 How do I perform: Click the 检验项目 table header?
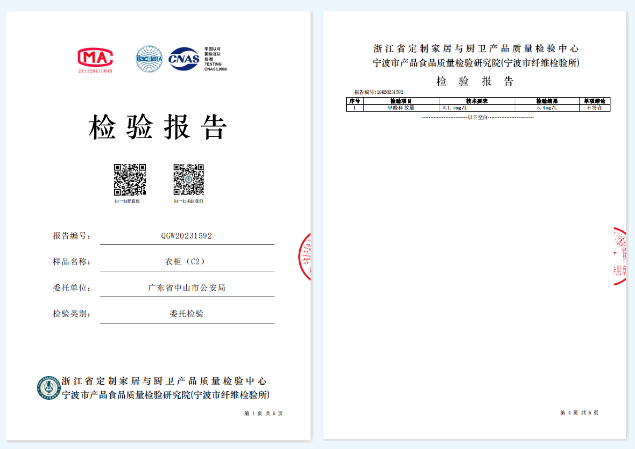coord(401,101)
